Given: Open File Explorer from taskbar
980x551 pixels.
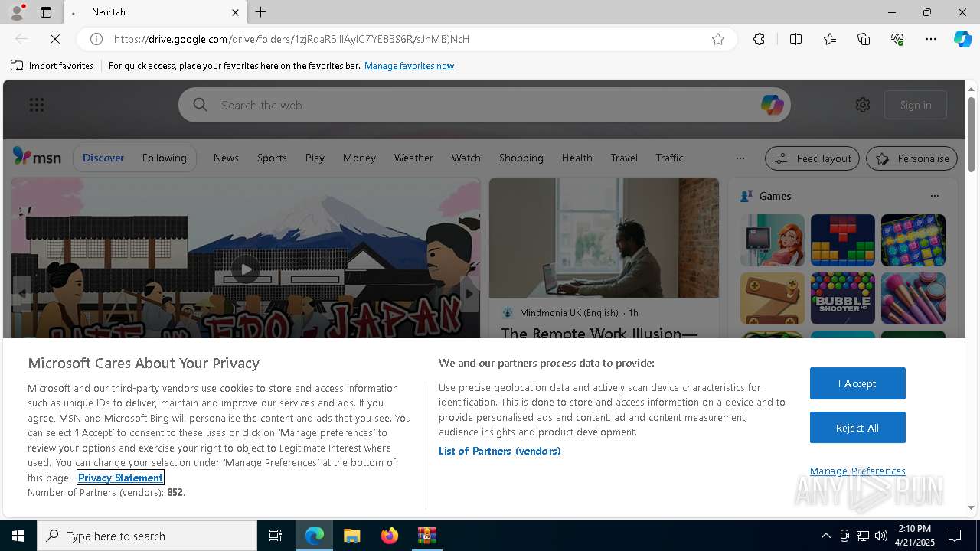Looking at the screenshot, I should (351, 536).
